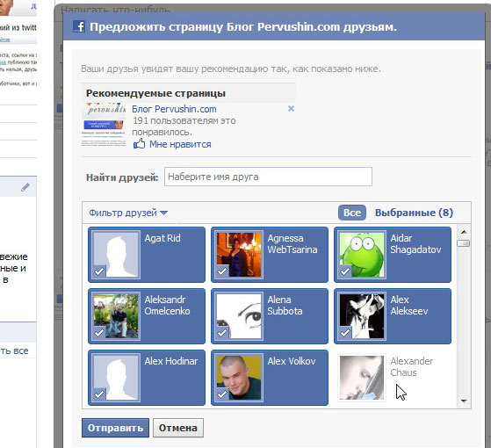Open the Фильтр друзей dropdown

coord(128,213)
